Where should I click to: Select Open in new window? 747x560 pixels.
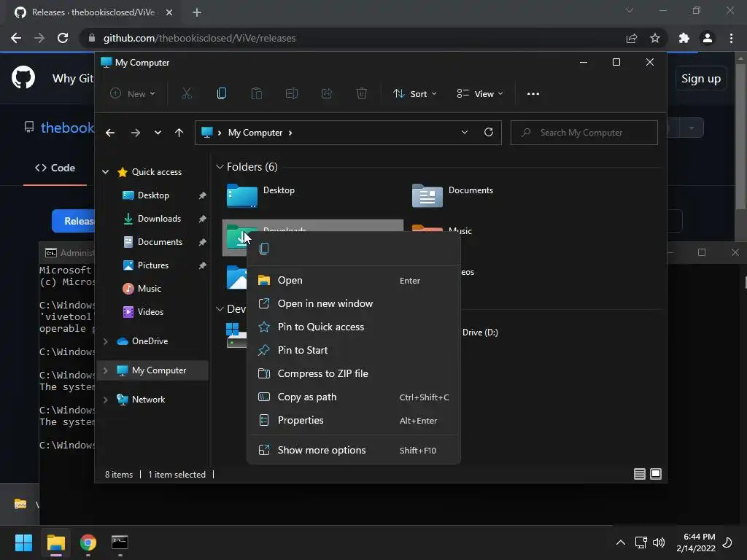[x=354, y=304]
